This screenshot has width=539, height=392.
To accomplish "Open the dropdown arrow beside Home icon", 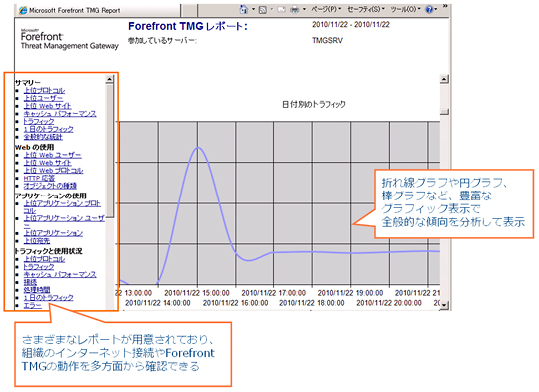I will (253, 9).
